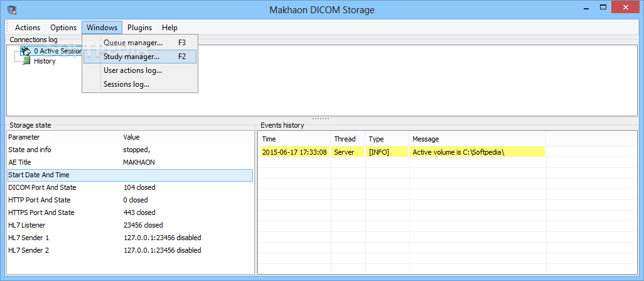Viewport: 644px width, 281px height.
Task: Open the Actions menu
Action: click(28, 28)
